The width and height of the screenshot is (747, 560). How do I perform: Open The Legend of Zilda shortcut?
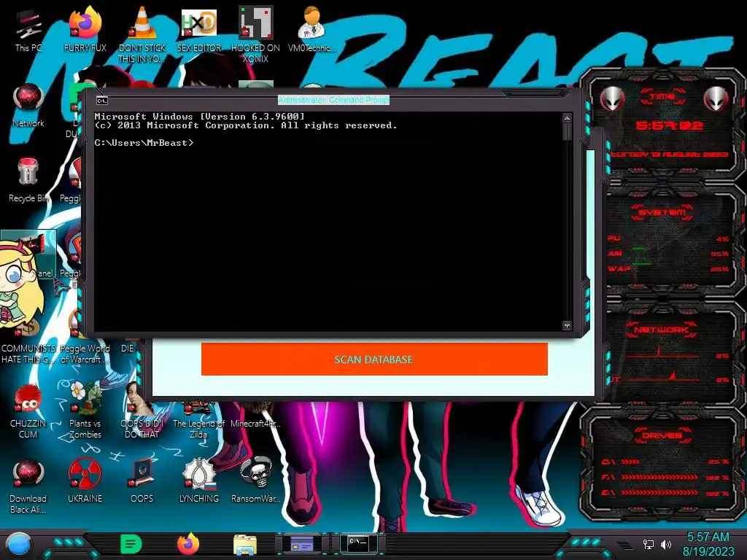[x=198, y=420]
